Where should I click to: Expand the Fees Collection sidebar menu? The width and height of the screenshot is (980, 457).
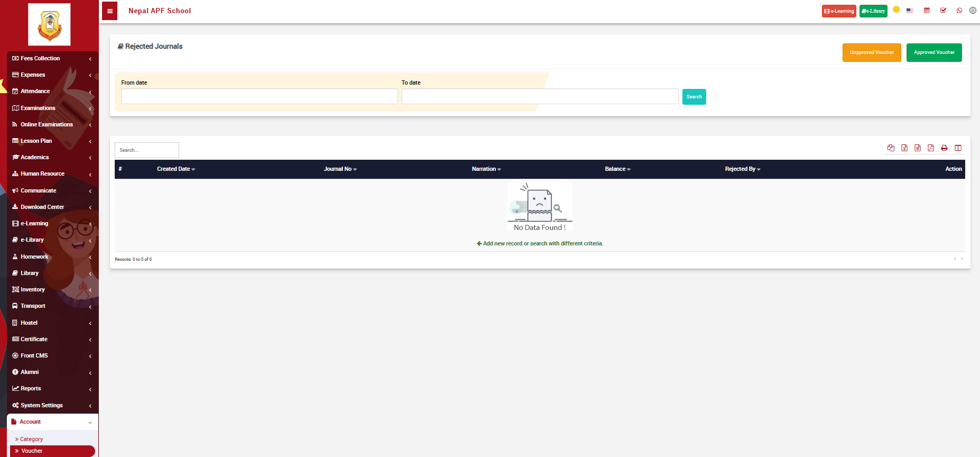[x=51, y=58]
